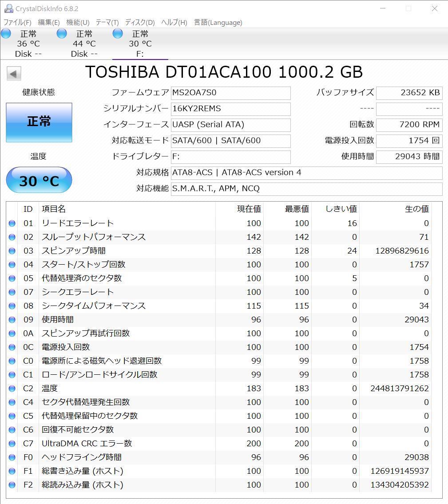Click status orb for ID C5 row
The width and height of the screenshot is (448, 504).
pos(12,416)
